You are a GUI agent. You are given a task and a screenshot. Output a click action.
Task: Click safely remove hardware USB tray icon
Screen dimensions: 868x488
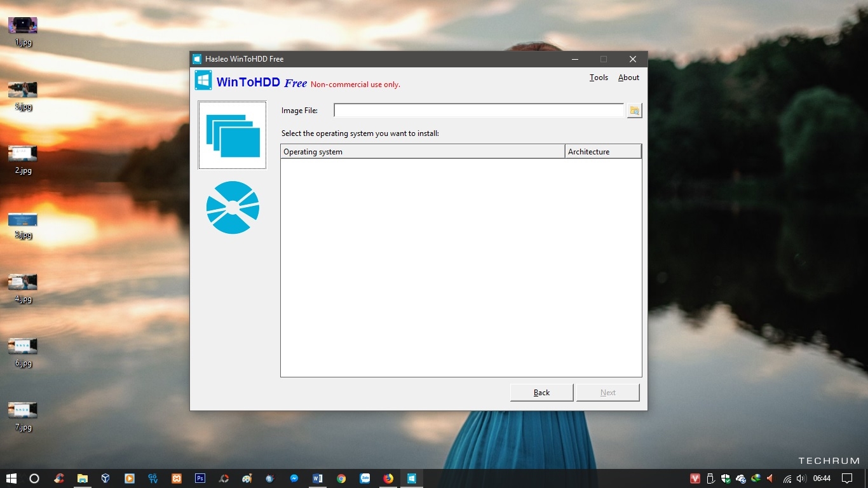coord(710,478)
